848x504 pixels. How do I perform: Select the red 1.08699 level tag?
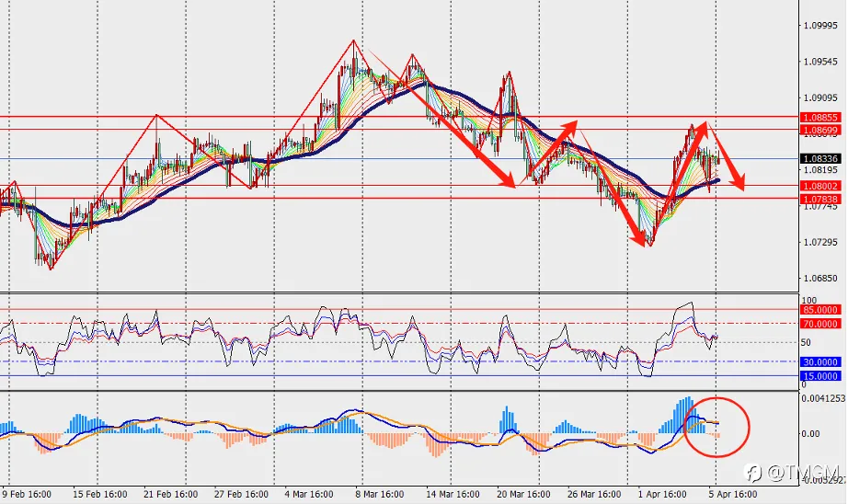[820, 131]
